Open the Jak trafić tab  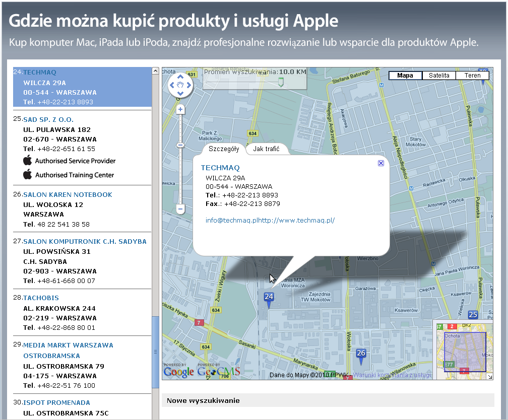[x=266, y=149]
